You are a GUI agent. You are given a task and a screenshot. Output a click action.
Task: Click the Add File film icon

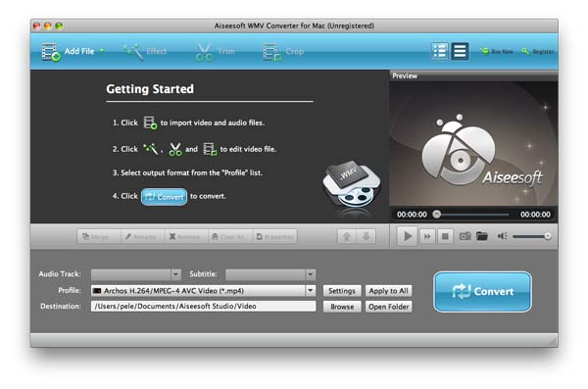51,52
